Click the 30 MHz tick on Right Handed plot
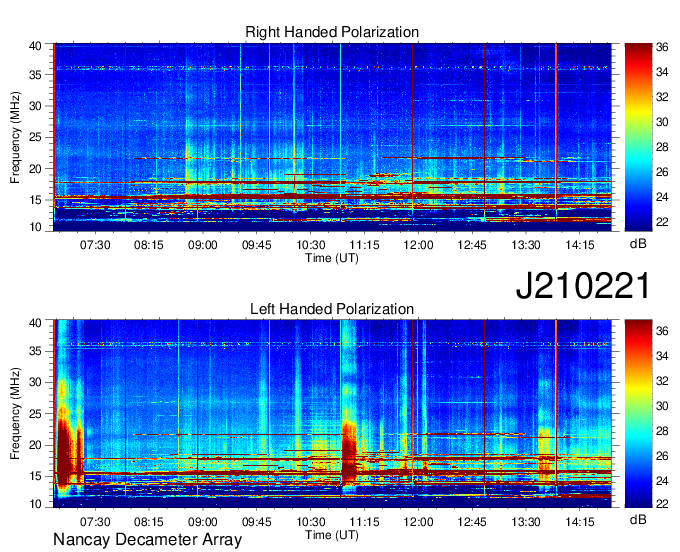 [35, 106]
